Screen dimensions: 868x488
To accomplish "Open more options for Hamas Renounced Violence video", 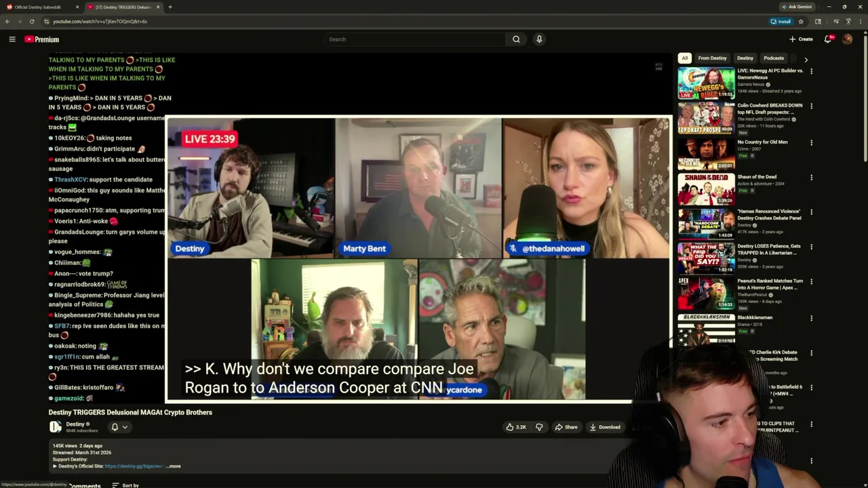I will [x=811, y=212].
